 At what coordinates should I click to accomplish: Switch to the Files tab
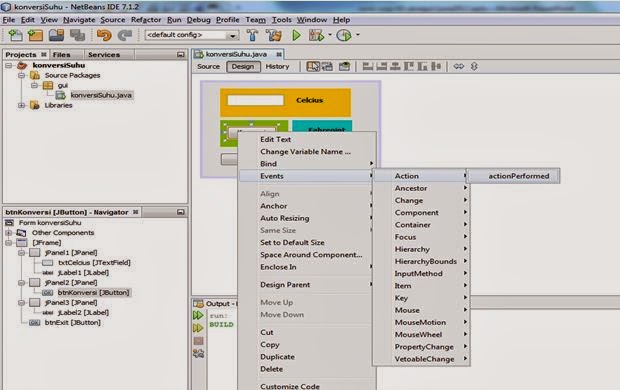[x=62, y=55]
